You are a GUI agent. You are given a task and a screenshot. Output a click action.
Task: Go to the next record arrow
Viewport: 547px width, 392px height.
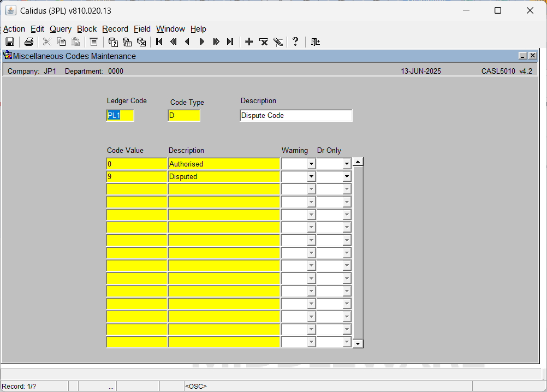point(202,42)
